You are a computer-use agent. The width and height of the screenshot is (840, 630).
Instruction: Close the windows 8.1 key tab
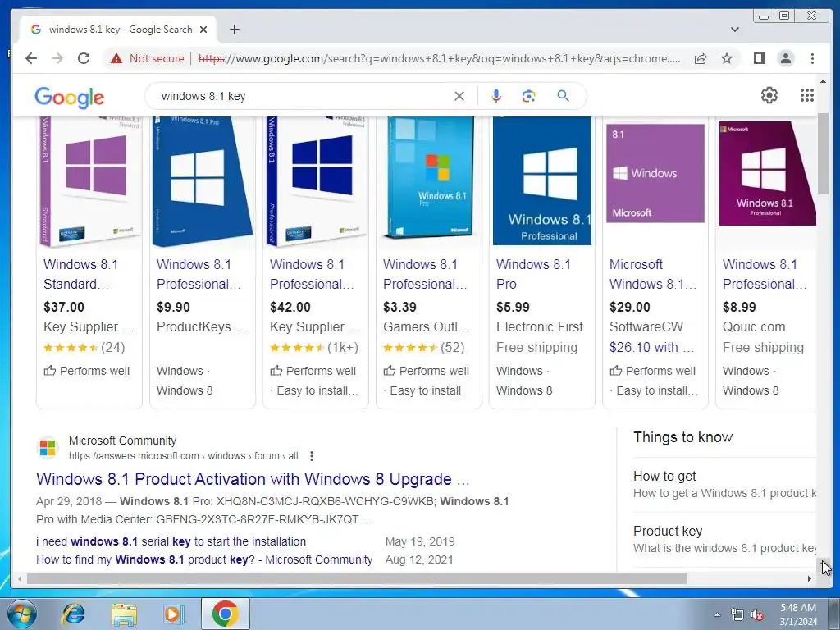203,30
